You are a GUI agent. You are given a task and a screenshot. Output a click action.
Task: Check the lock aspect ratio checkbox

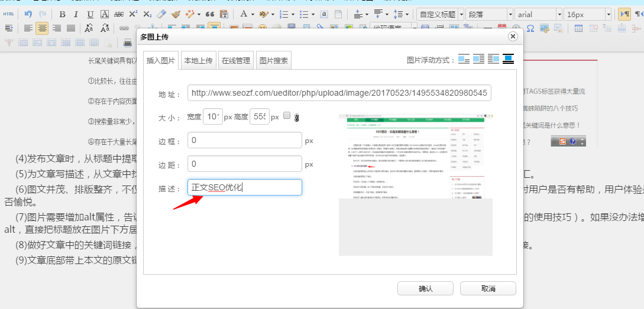click(287, 116)
